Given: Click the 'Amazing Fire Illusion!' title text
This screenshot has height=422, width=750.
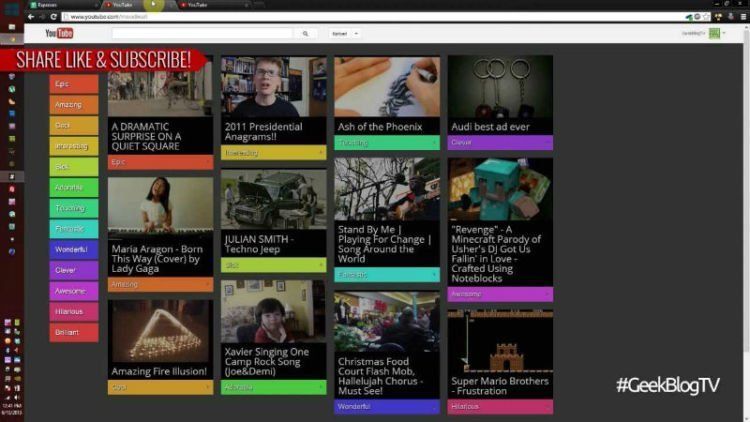Looking at the screenshot, I should (x=159, y=371).
